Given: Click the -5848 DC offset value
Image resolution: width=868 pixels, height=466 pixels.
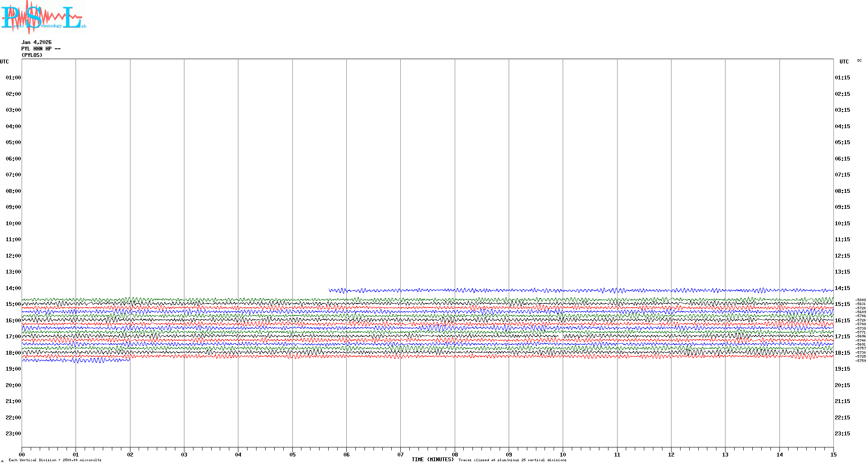Looking at the screenshot, I should coord(861,300).
